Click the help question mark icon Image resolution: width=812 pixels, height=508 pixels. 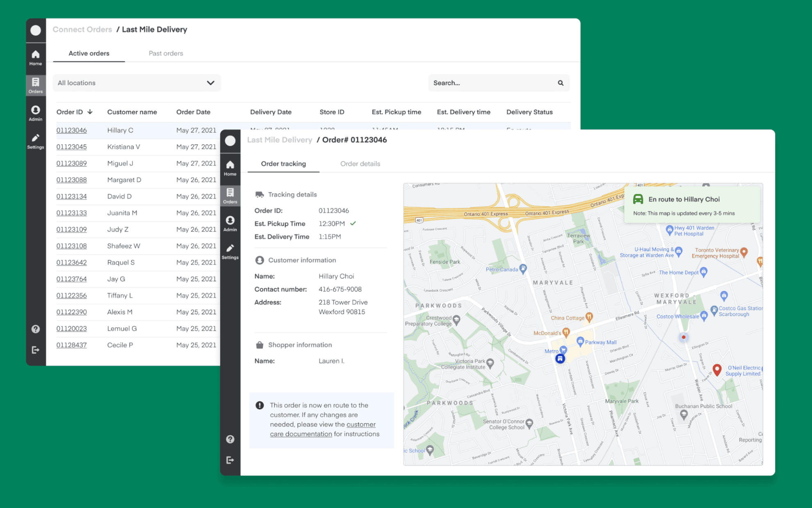click(x=230, y=439)
